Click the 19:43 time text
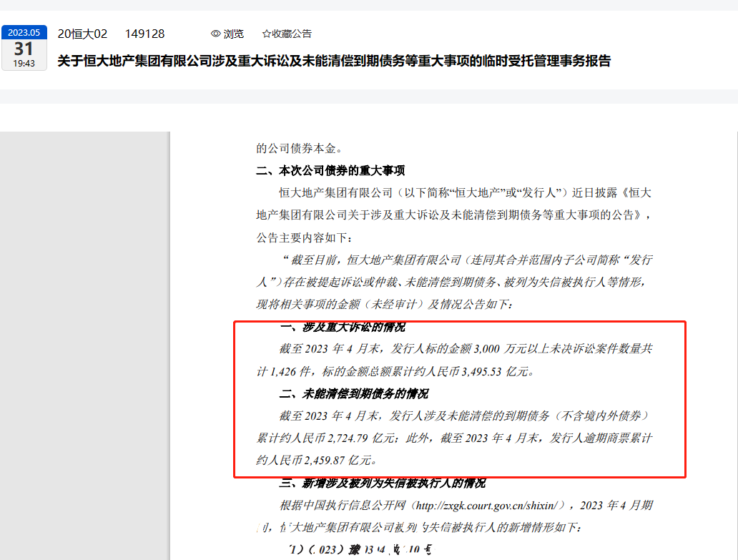The width and height of the screenshot is (738, 560). click(24, 64)
